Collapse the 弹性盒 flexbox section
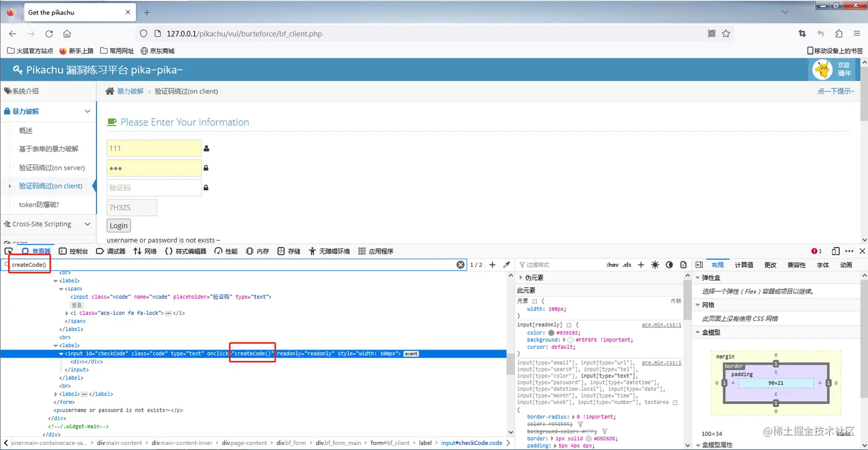 click(x=698, y=278)
